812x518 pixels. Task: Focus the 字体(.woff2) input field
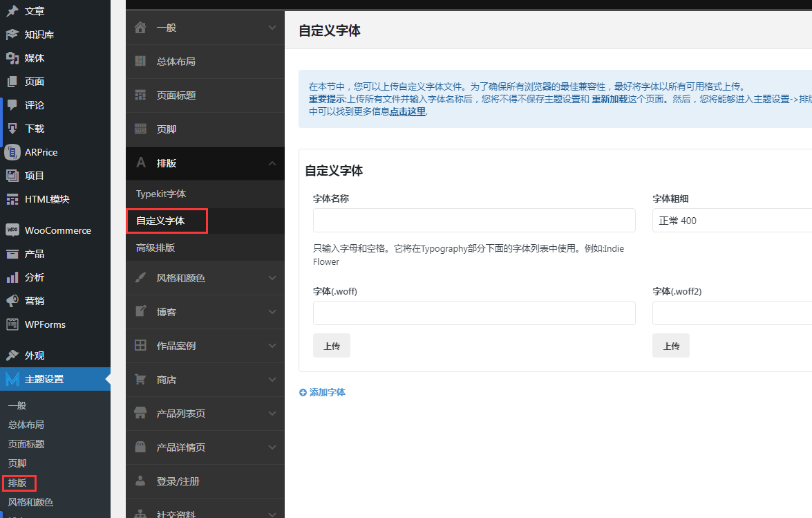click(x=733, y=313)
